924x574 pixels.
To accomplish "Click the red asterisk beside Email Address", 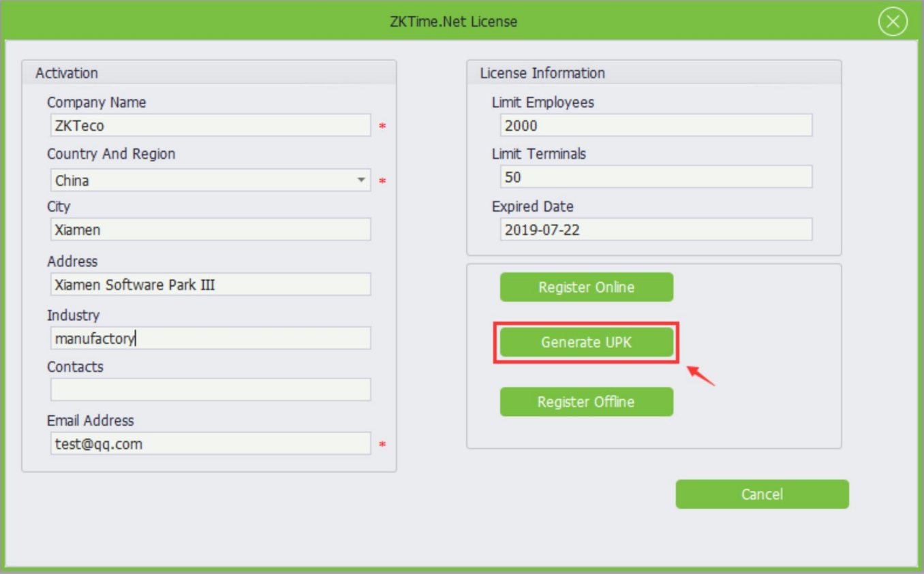I will point(382,445).
